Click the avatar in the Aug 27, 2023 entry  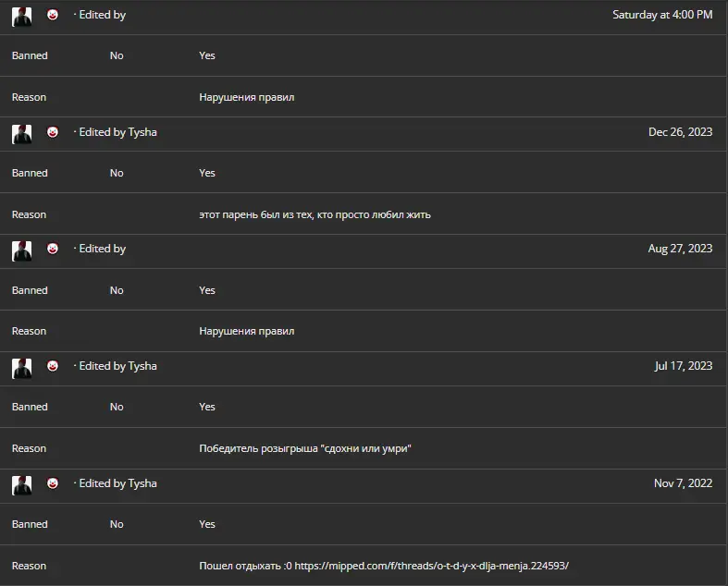tap(22, 251)
